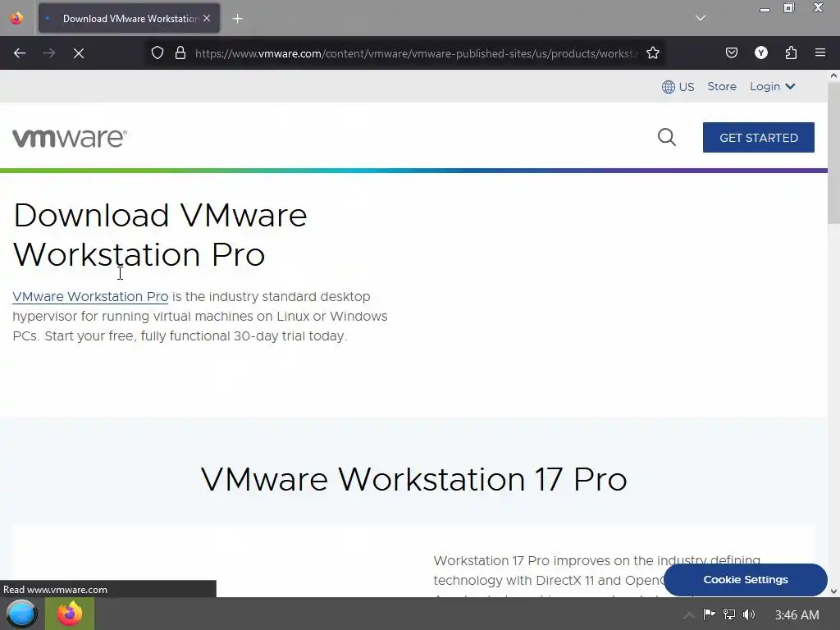Restore down the Firefox window
The width and height of the screenshot is (840, 630).
tap(789, 8)
